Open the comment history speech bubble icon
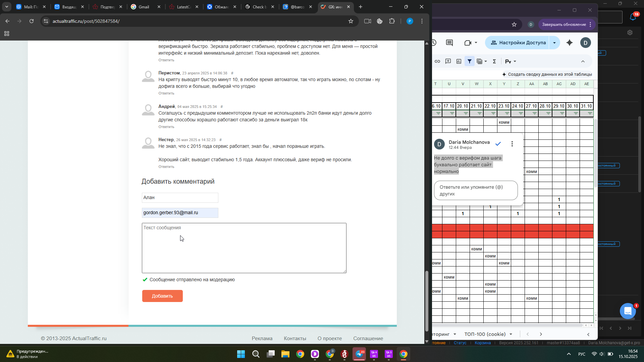The height and width of the screenshot is (362, 644). 449,43
